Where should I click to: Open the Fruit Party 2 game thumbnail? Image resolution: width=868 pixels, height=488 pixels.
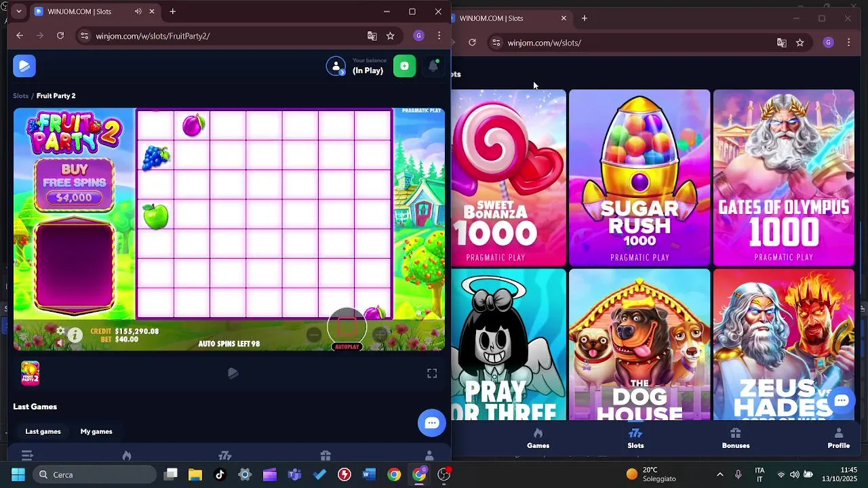(x=30, y=373)
